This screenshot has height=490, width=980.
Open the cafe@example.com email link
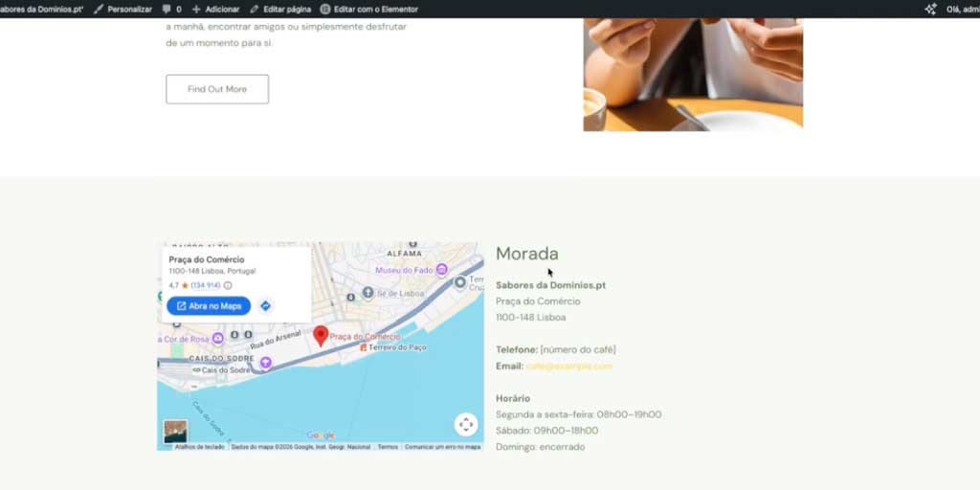pos(569,367)
